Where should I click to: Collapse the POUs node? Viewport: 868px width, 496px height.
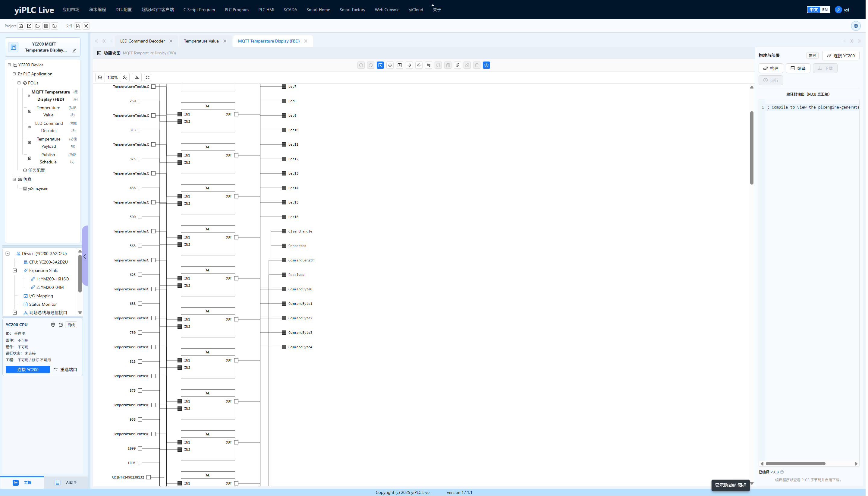(x=19, y=83)
